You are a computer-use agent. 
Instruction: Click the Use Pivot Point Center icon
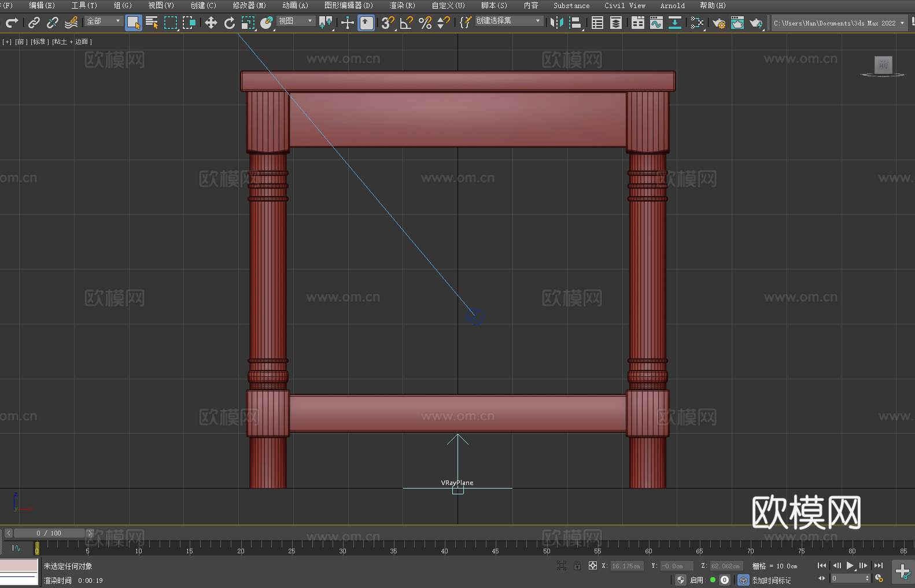point(326,23)
